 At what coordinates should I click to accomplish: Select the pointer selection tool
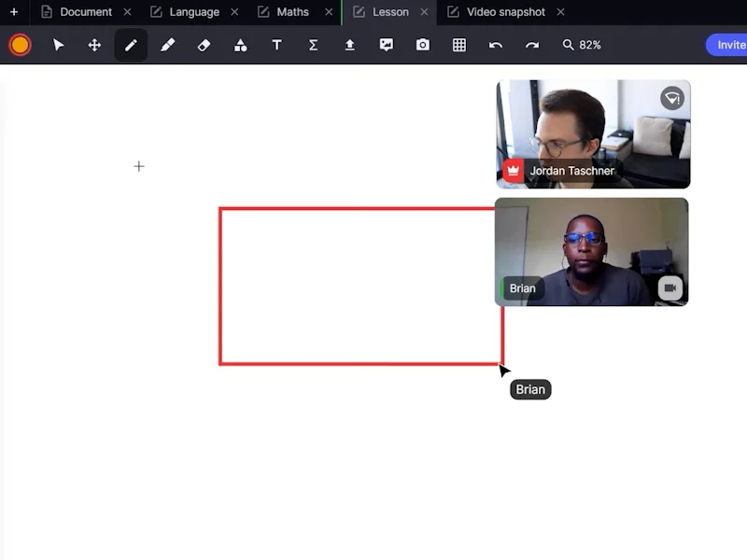(x=59, y=45)
